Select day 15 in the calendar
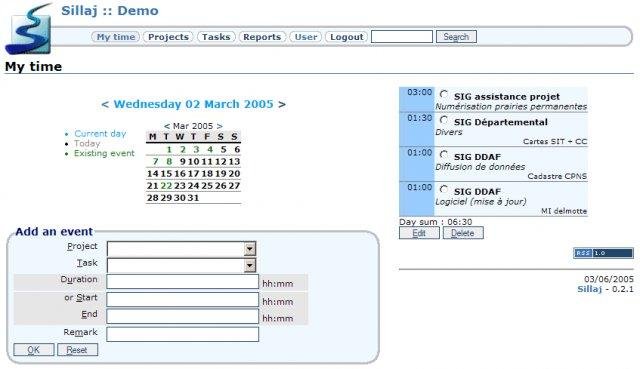This screenshot has height=369, width=640. [x=166, y=173]
